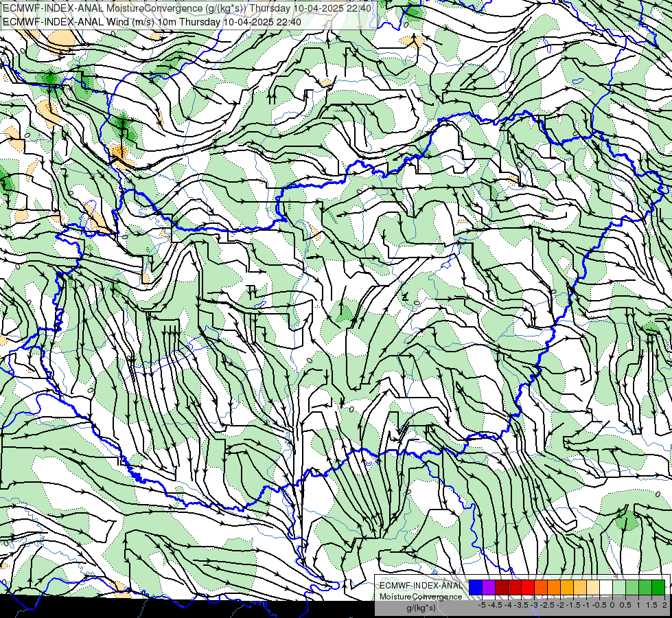This screenshot has height=618, width=672.
Task: Select the pale green swatch between 0 and 0.5
Action: tap(619, 587)
